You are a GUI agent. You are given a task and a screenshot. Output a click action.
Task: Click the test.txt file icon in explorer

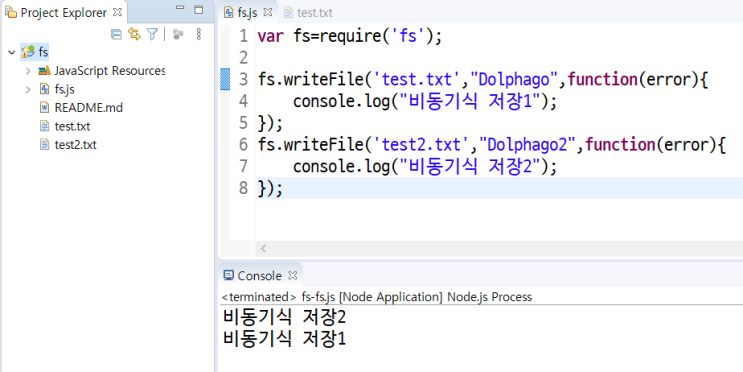pos(45,126)
